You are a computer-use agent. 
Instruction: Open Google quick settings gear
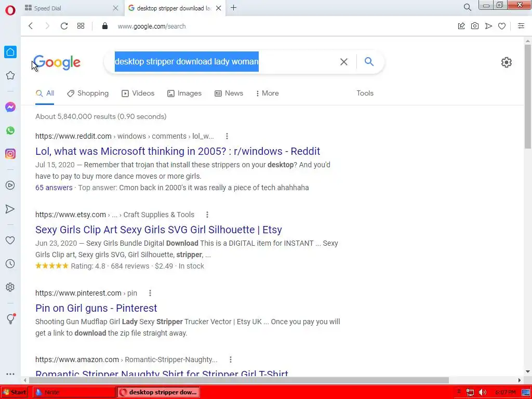tap(506, 62)
